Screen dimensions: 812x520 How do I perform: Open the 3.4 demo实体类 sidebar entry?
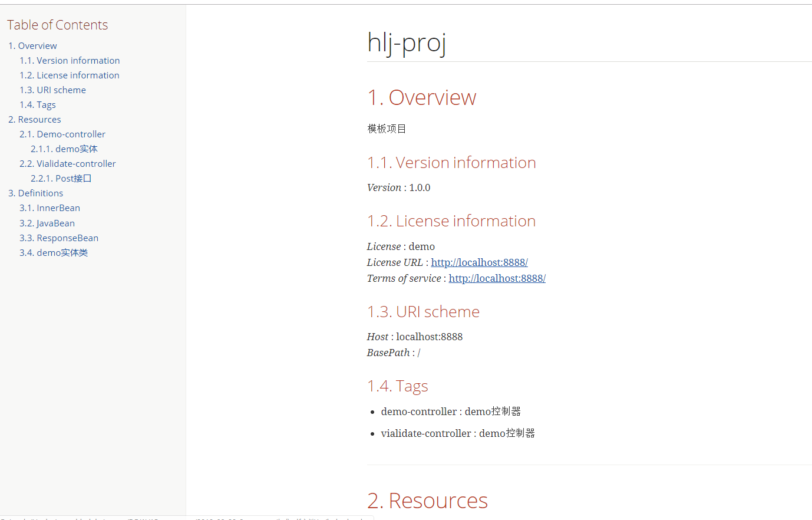click(x=54, y=253)
